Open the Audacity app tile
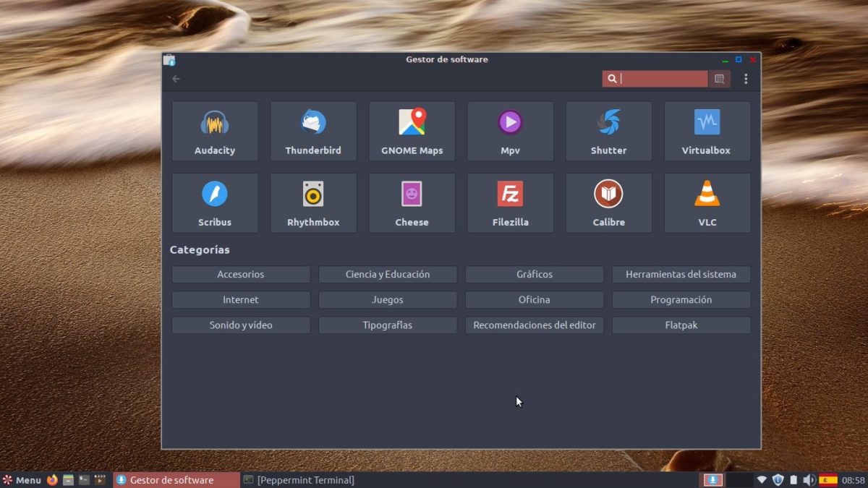 [215, 131]
